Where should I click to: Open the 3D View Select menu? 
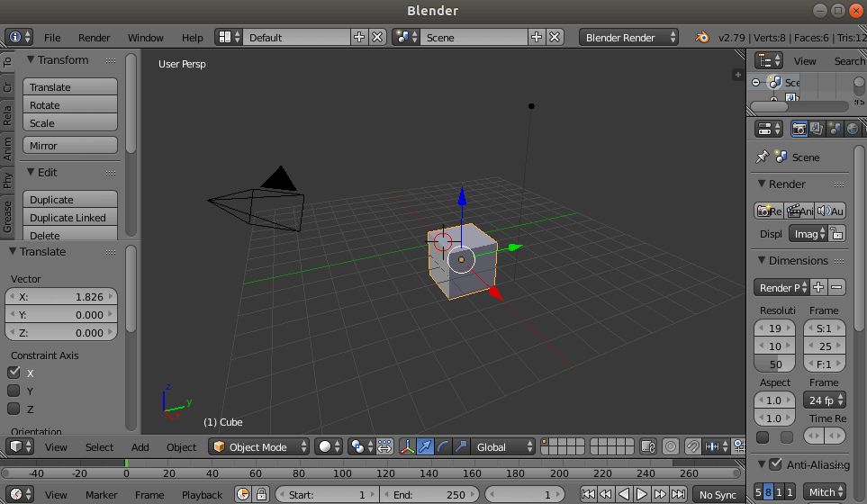pyautogui.click(x=99, y=447)
